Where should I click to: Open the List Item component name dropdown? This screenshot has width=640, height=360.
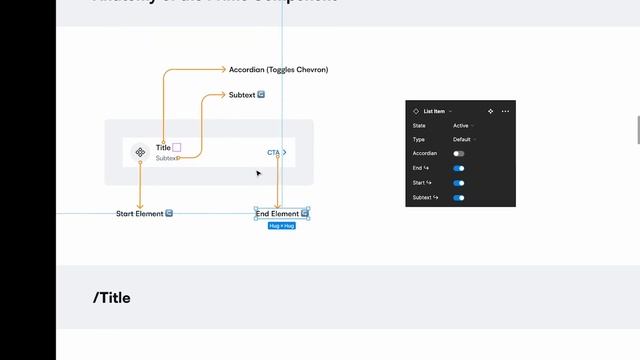pos(450,111)
